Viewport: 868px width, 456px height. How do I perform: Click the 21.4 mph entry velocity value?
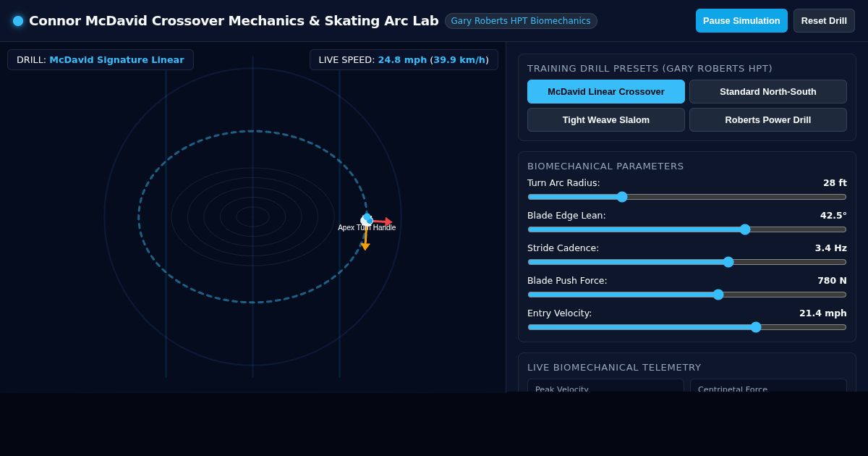tap(823, 313)
